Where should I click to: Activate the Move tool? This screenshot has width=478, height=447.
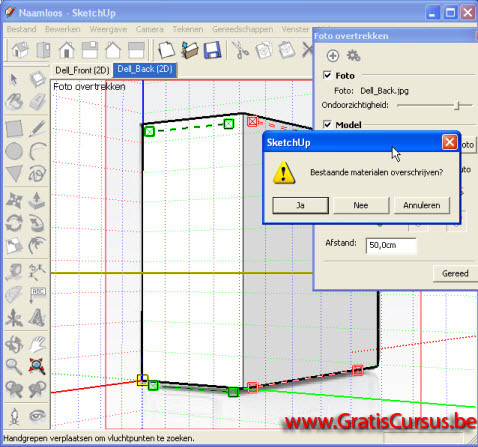tap(14, 200)
